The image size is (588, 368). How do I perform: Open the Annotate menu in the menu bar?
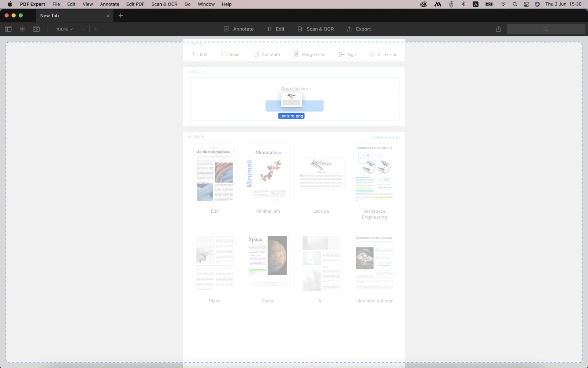pyautogui.click(x=110, y=4)
